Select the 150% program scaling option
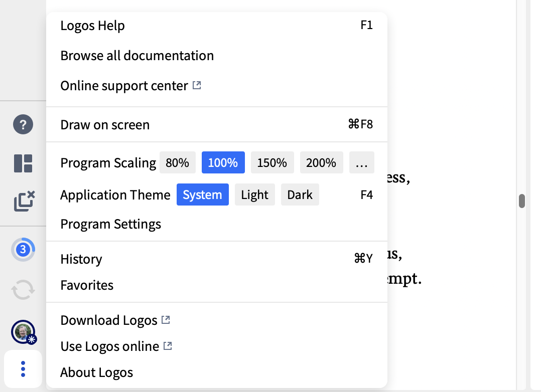Screen dimensions: 541x392 click(272, 163)
